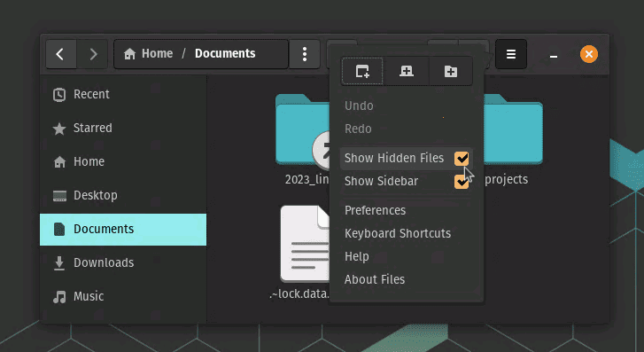Choose Help in the menu

(x=407, y=256)
